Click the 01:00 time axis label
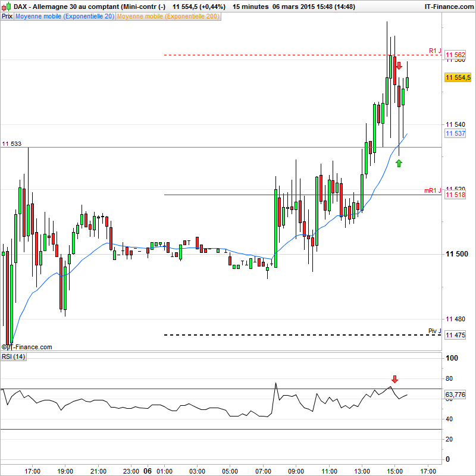 (164, 471)
